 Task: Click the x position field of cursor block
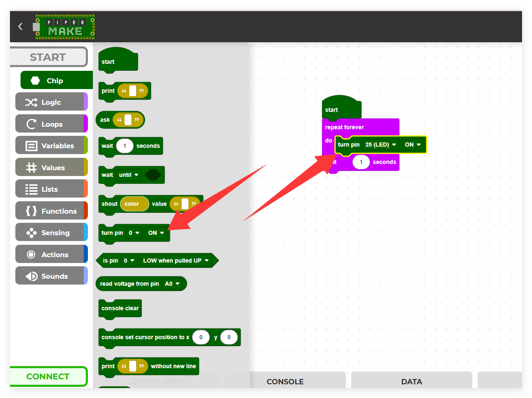click(201, 337)
